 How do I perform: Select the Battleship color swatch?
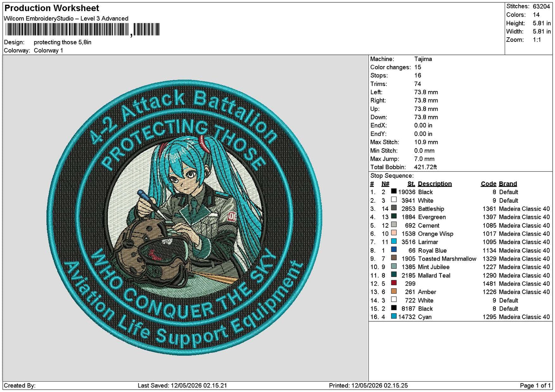coord(394,208)
